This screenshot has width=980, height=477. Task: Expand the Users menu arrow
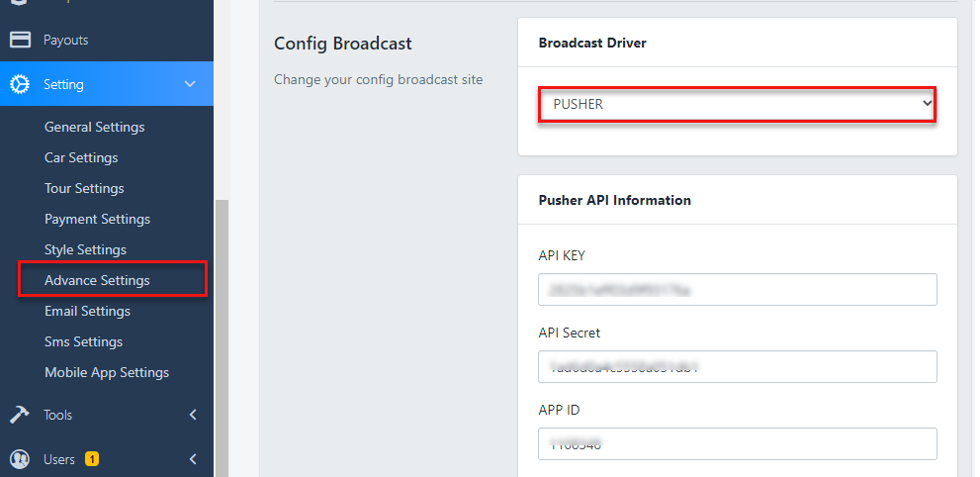[193, 459]
